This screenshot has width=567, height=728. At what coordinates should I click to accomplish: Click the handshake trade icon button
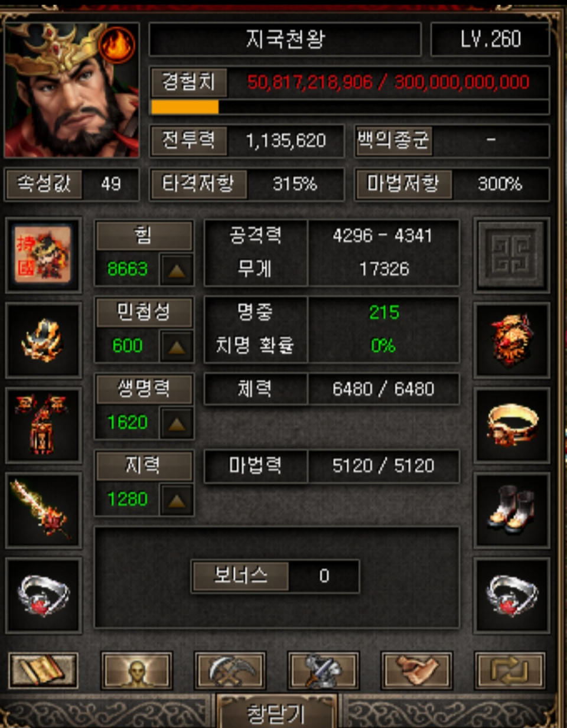point(417,671)
